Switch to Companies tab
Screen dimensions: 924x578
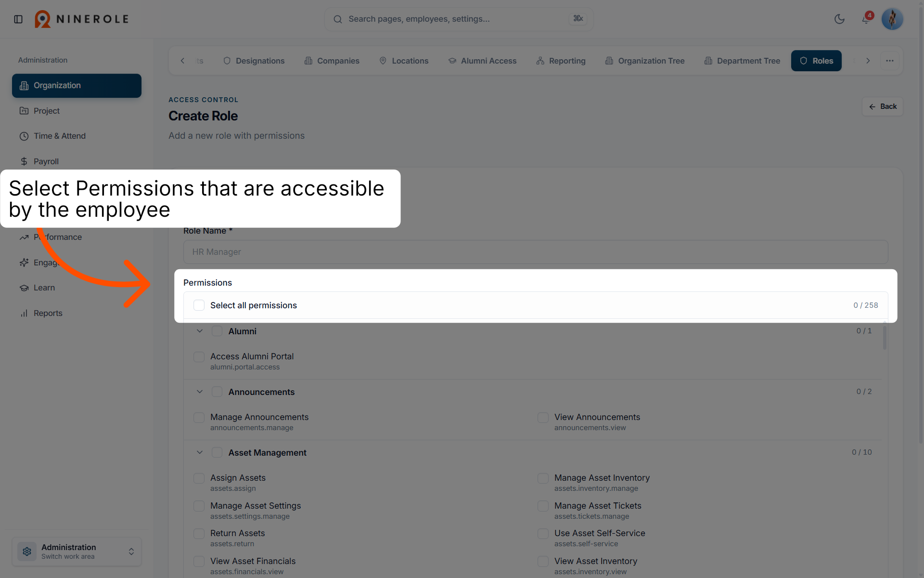[332, 61]
